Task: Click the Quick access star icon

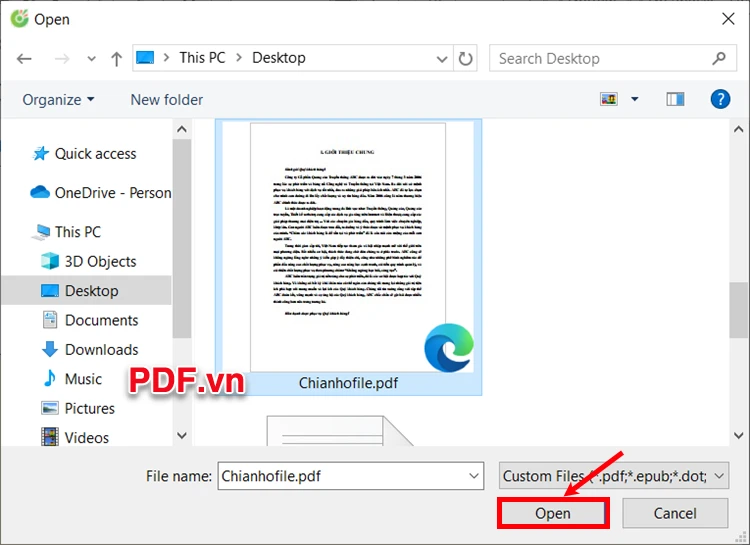Action: 41,154
